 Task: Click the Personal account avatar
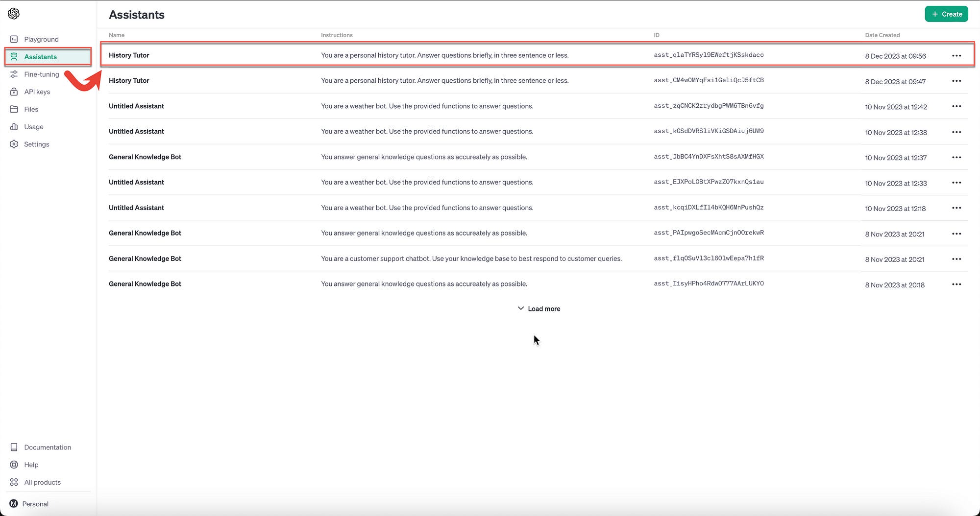coord(14,504)
